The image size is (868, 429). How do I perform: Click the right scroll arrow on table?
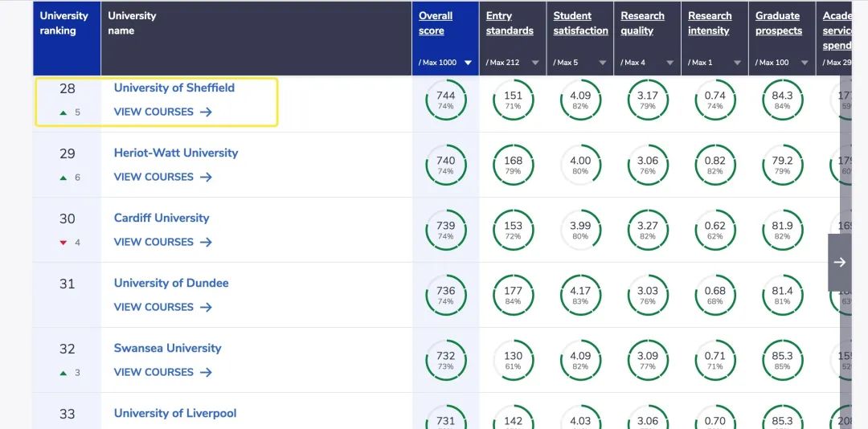tap(839, 262)
